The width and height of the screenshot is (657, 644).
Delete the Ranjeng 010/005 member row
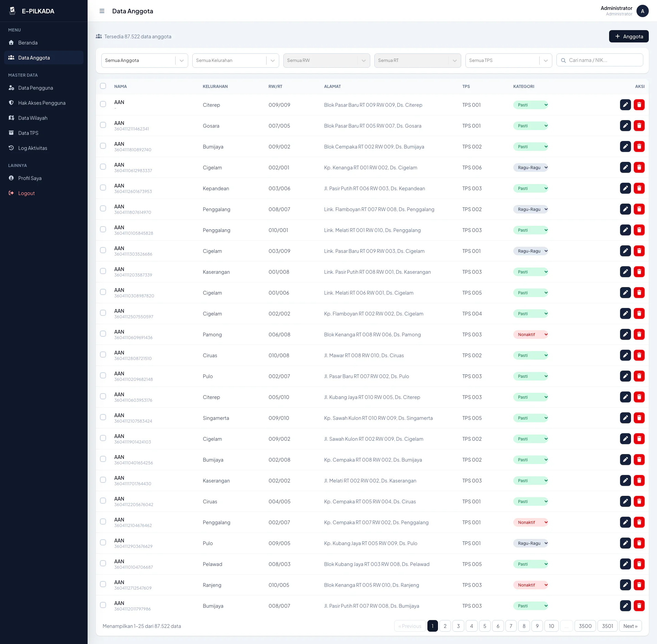point(639,585)
